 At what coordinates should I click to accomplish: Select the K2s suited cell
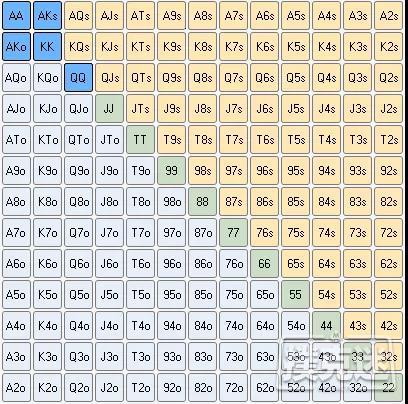point(389,47)
